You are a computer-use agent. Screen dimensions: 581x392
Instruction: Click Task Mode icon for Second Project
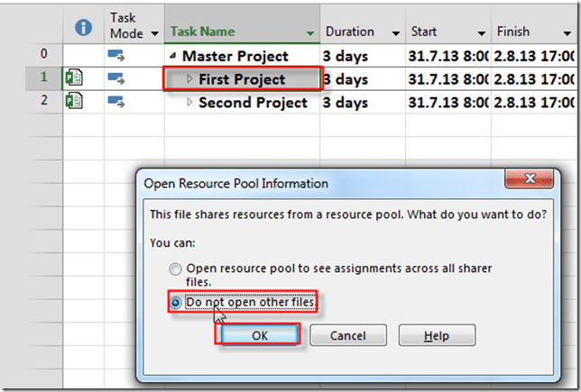[118, 103]
